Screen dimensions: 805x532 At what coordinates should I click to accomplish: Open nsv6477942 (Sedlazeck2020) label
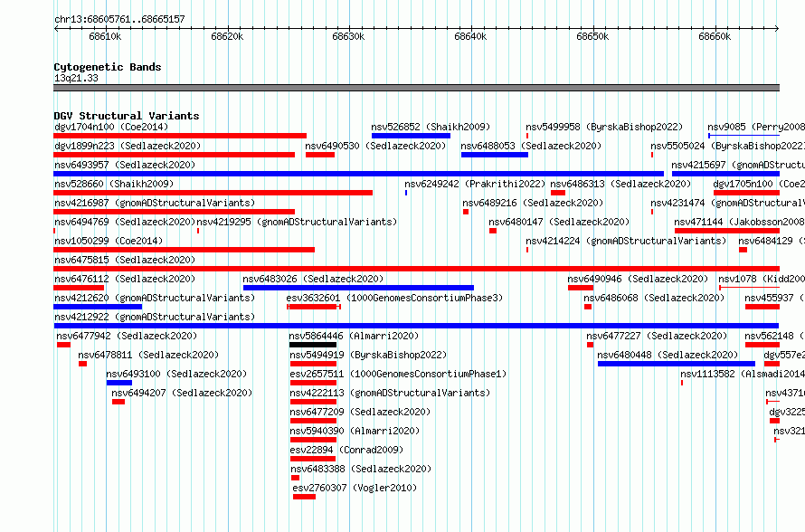(x=127, y=336)
